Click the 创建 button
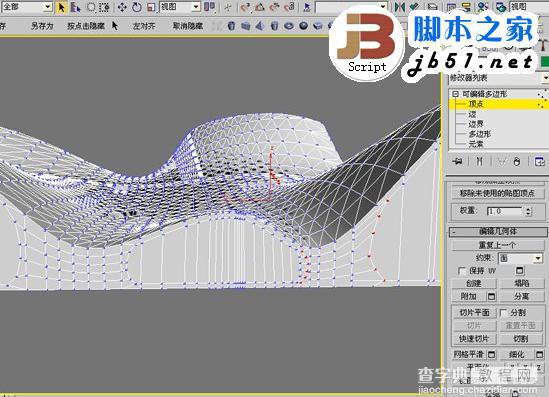Image resolution: width=549 pixels, height=397 pixels. pyautogui.click(x=474, y=283)
